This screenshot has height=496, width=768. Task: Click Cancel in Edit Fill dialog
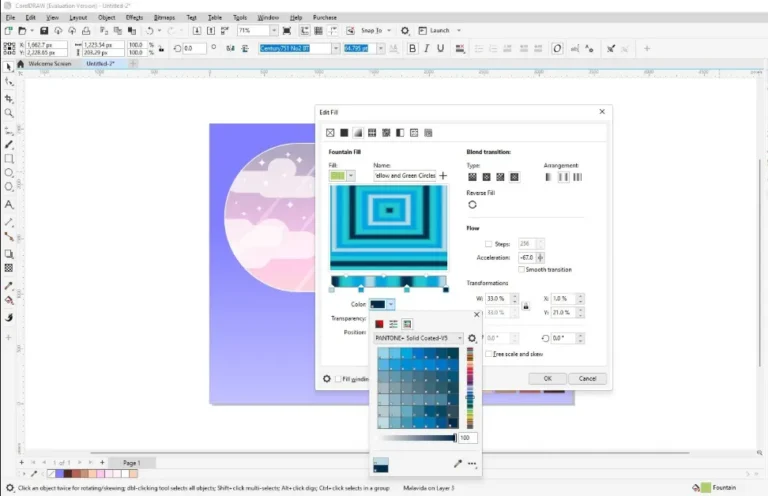(x=587, y=378)
